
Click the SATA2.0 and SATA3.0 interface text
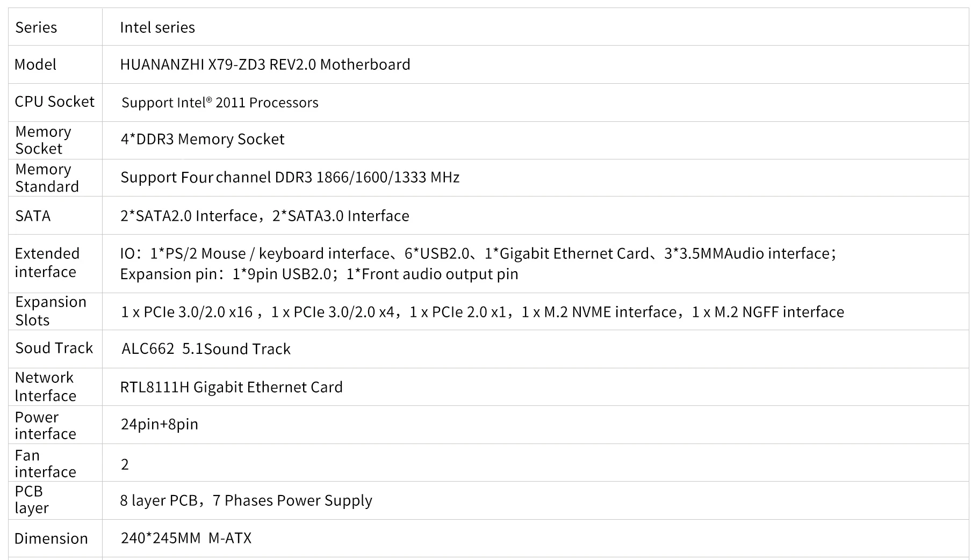(265, 216)
